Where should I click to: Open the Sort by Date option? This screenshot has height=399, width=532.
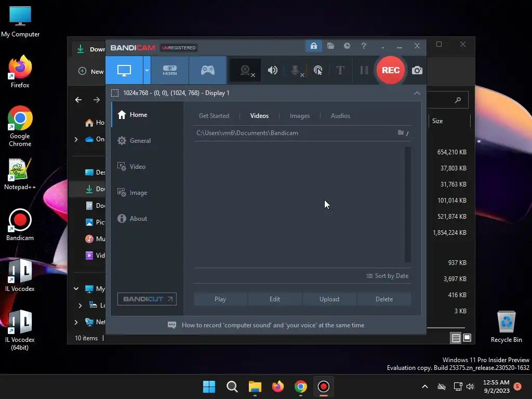[x=388, y=276]
